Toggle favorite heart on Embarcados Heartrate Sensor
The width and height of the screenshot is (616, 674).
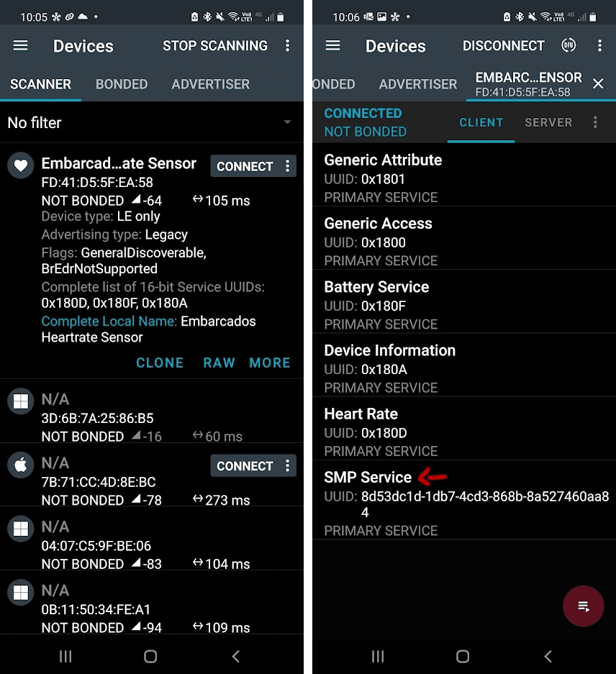(x=20, y=165)
